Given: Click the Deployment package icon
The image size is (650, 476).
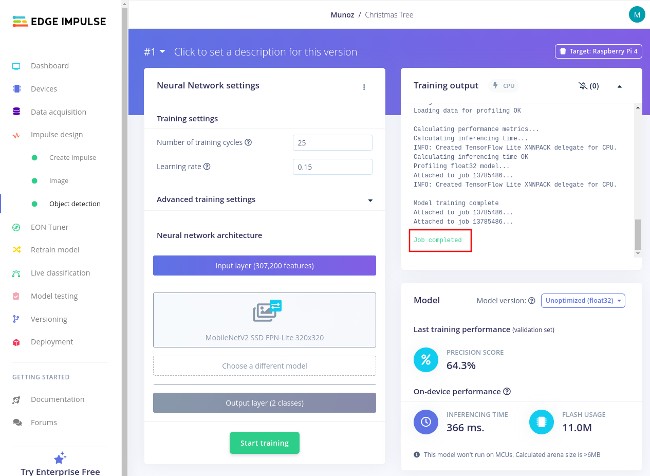Looking at the screenshot, I should point(16,342).
